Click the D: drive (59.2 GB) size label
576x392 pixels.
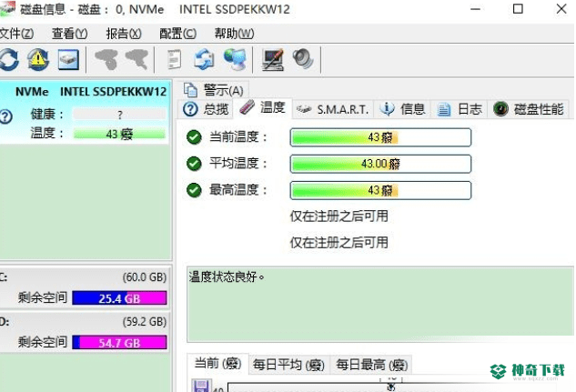point(145,322)
